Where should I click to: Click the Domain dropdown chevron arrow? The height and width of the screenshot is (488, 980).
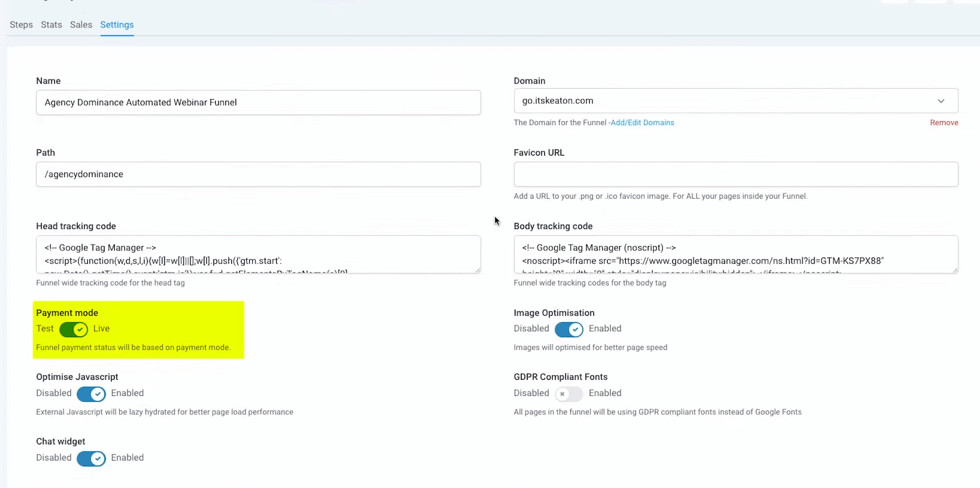coord(941,101)
